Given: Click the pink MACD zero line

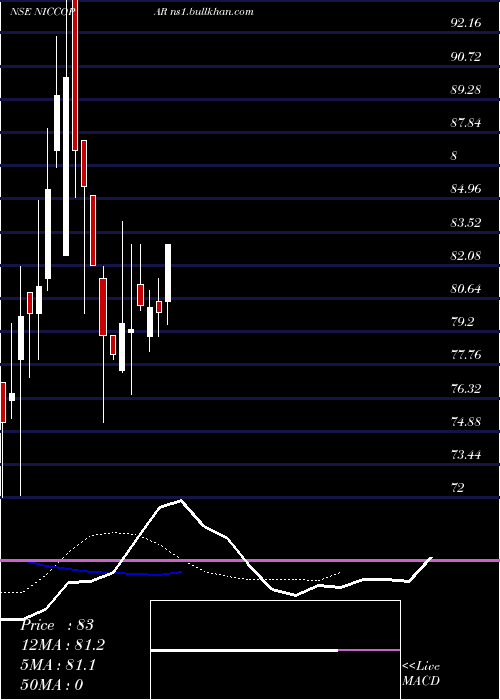Looking at the screenshot, I should [250, 560].
